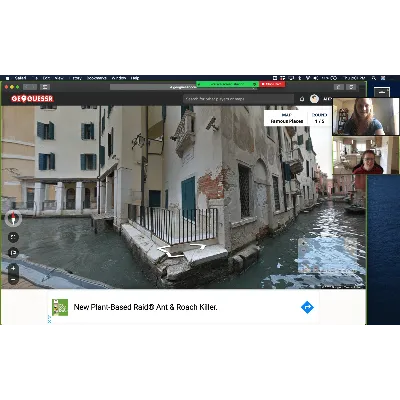Click the Famous Places map info panel
400x400 pixels.
point(286,118)
